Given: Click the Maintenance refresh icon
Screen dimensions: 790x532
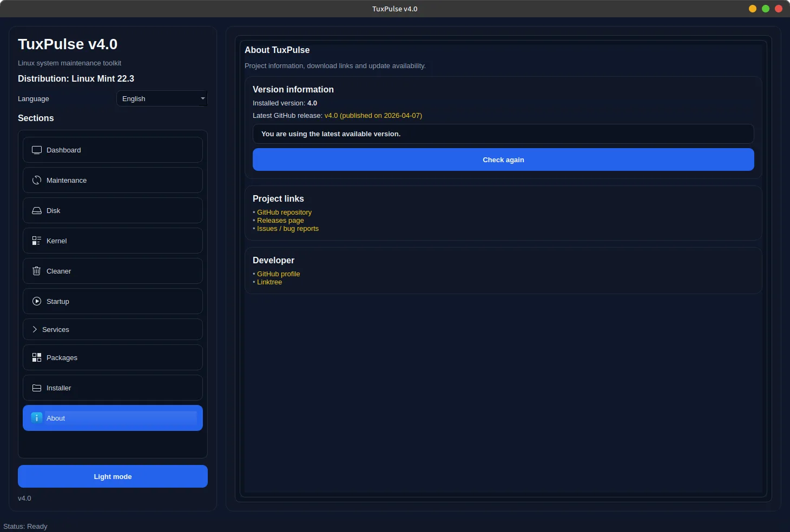Looking at the screenshot, I should pyautogui.click(x=37, y=180).
